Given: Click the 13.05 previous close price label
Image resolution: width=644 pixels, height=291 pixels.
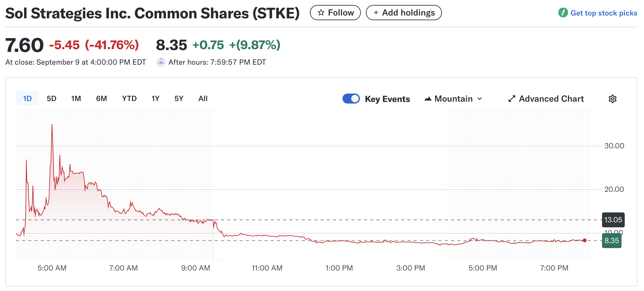Looking at the screenshot, I should (613, 220).
